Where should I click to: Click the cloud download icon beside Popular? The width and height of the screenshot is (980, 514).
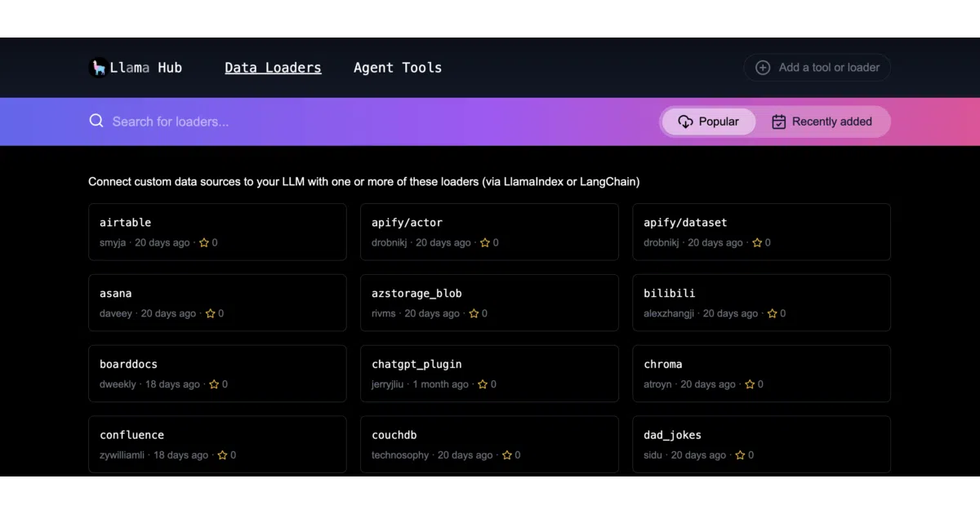[685, 122]
